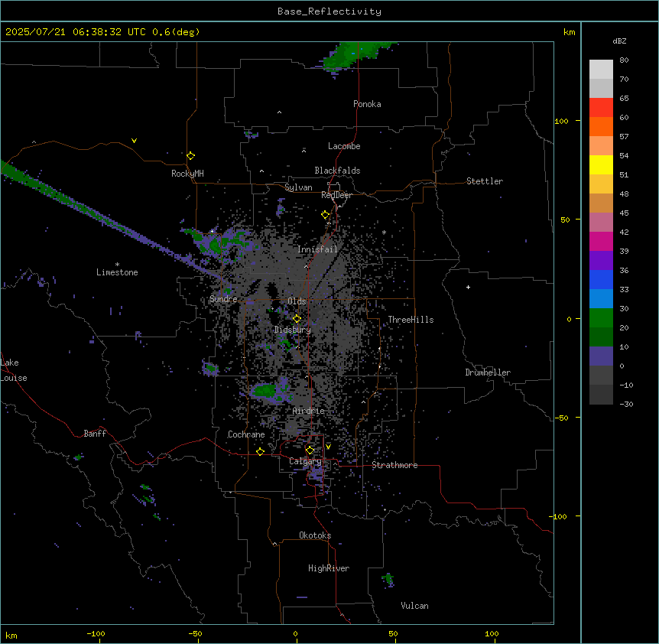
Task: Click the RedDeer city label
Action: point(336,195)
